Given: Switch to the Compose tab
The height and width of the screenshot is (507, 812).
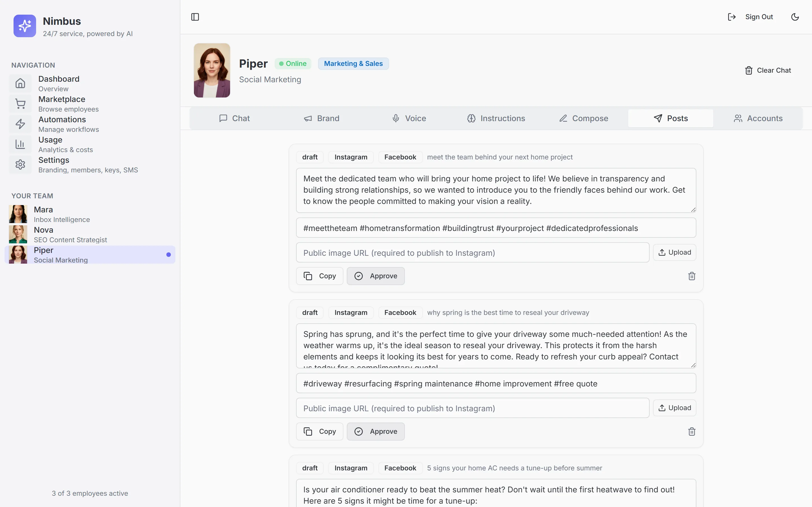Looking at the screenshot, I should (x=584, y=118).
